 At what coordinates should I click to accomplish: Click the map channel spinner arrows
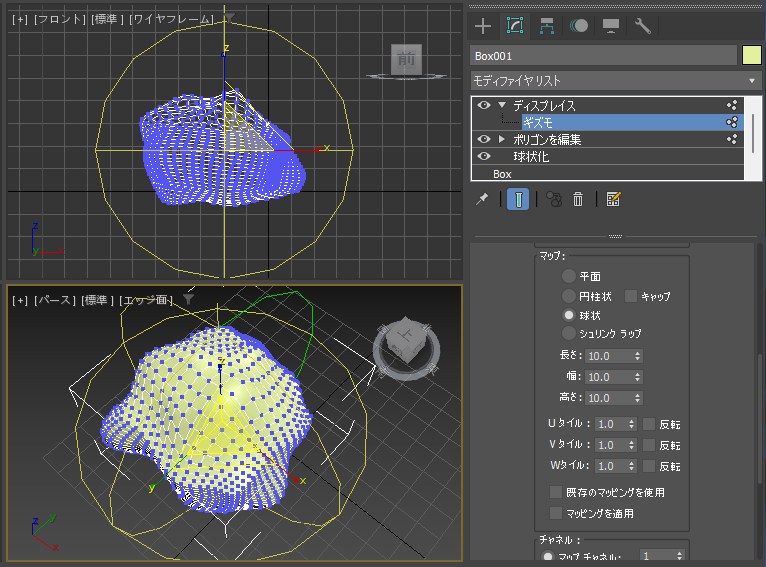[680, 555]
